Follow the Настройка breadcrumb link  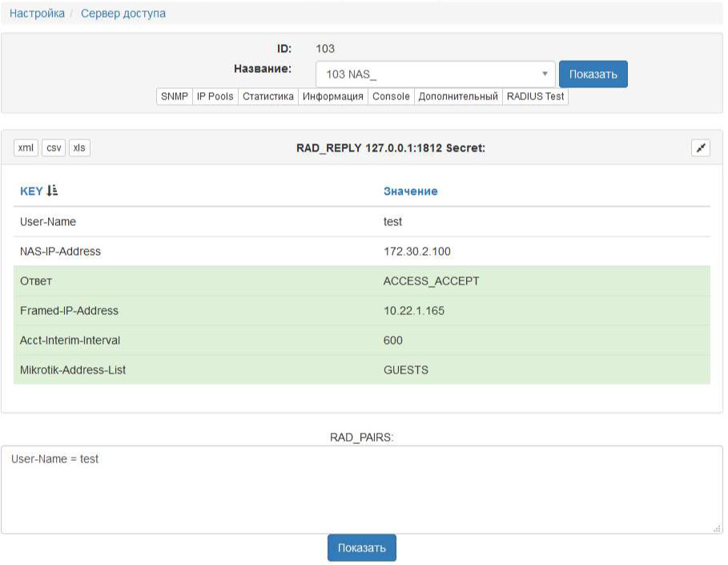pos(37,14)
